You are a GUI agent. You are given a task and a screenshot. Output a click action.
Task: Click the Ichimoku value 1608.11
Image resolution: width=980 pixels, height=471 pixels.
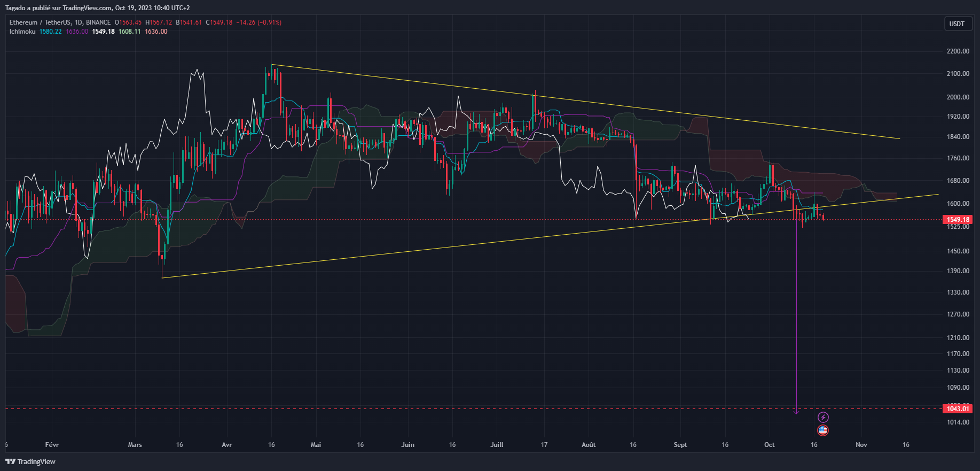[129, 32]
